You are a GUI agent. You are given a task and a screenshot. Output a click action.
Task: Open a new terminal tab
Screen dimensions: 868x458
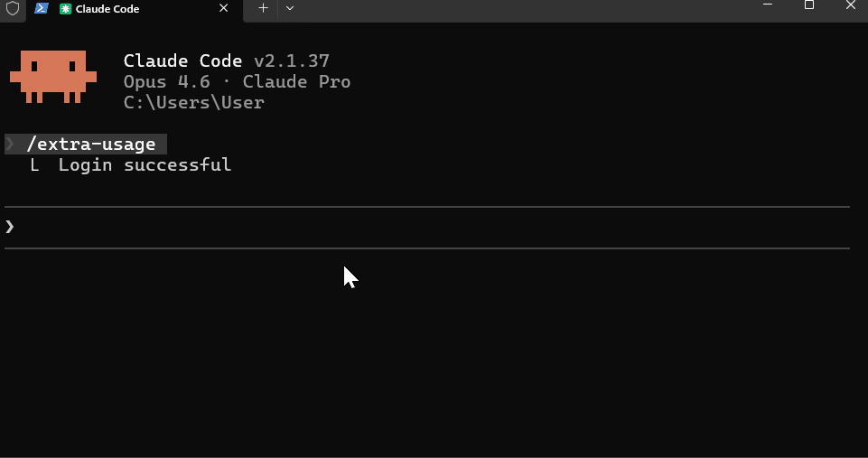click(263, 8)
